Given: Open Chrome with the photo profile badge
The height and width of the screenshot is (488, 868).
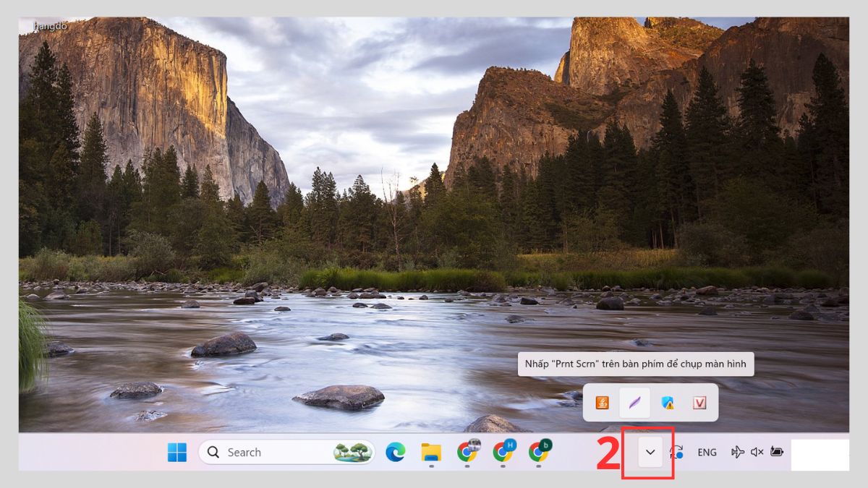Looking at the screenshot, I should tap(468, 452).
